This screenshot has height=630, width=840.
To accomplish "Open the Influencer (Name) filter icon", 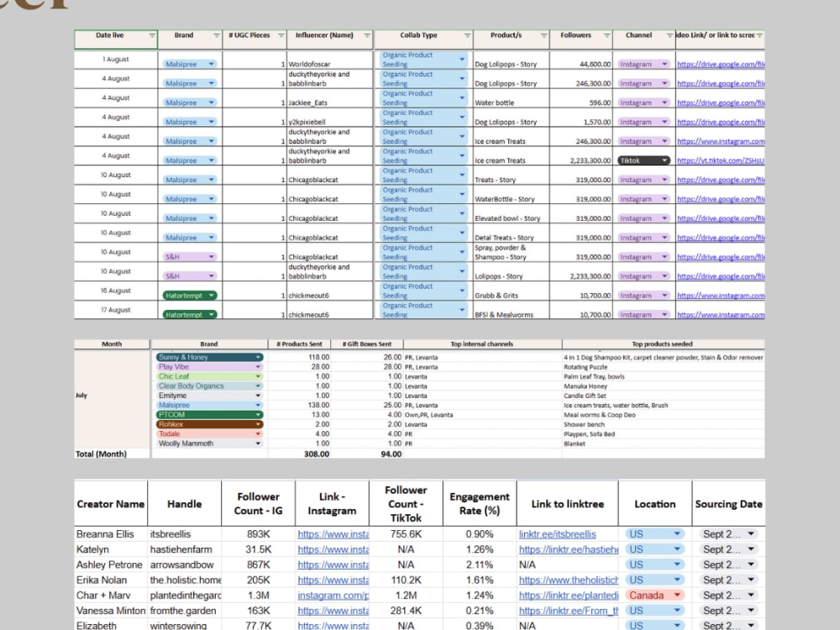I will coord(367,36).
